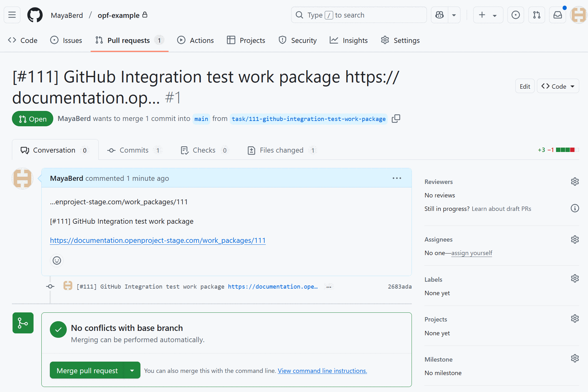Open the Labels settings gear

click(x=575, y=278)
